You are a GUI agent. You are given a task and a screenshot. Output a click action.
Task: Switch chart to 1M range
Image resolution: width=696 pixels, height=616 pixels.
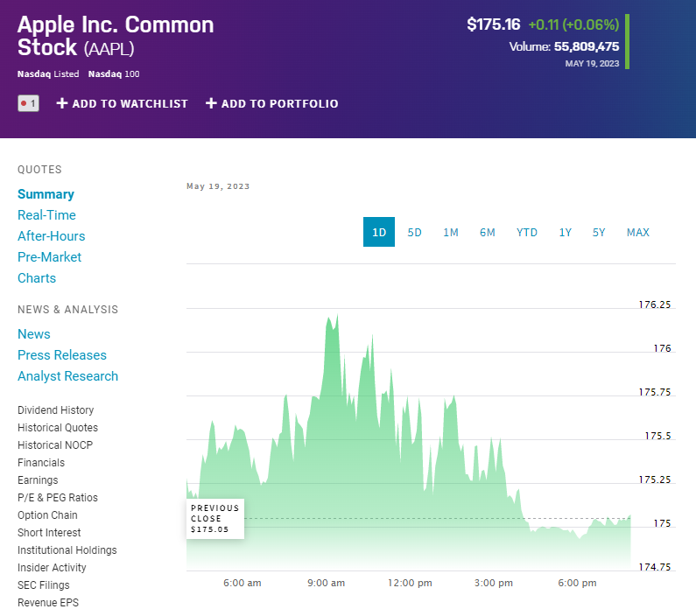(x=451, y=232)
